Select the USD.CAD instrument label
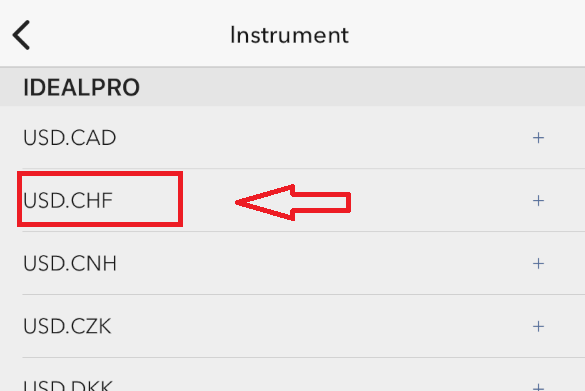Screen dimensions: 585x391 click(69, 138)
